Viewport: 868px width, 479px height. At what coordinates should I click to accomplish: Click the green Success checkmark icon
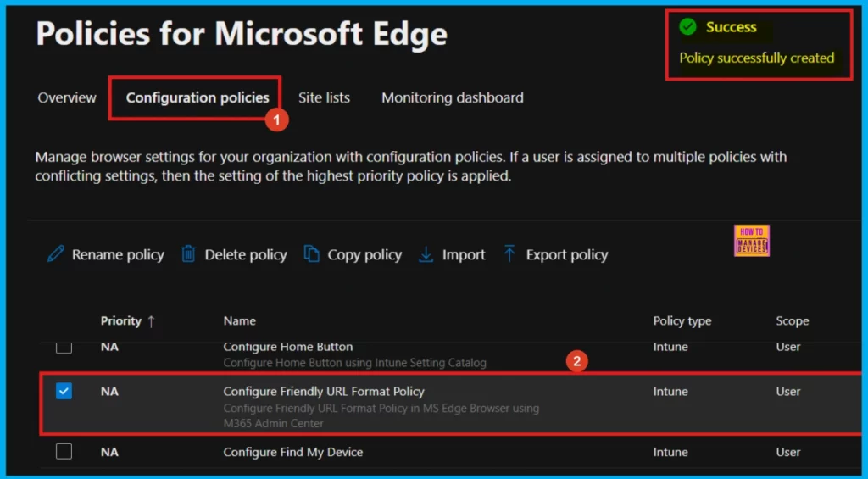pyautogui.click(x=687, y=26)
